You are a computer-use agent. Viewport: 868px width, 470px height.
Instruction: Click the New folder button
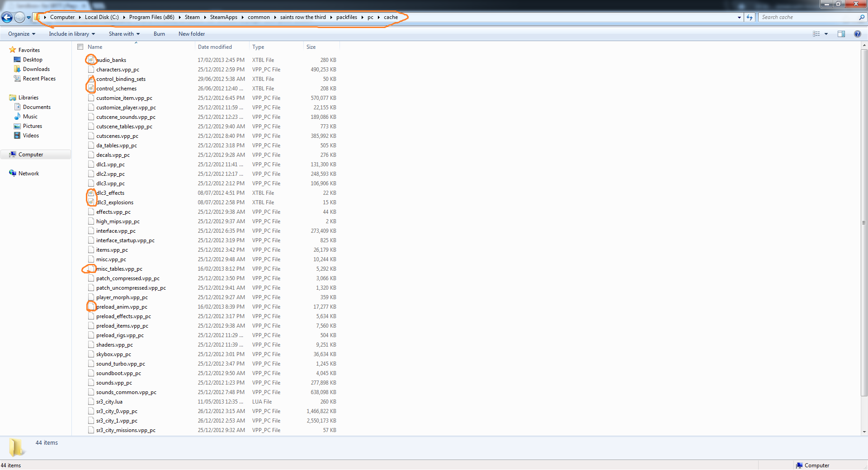192,34
